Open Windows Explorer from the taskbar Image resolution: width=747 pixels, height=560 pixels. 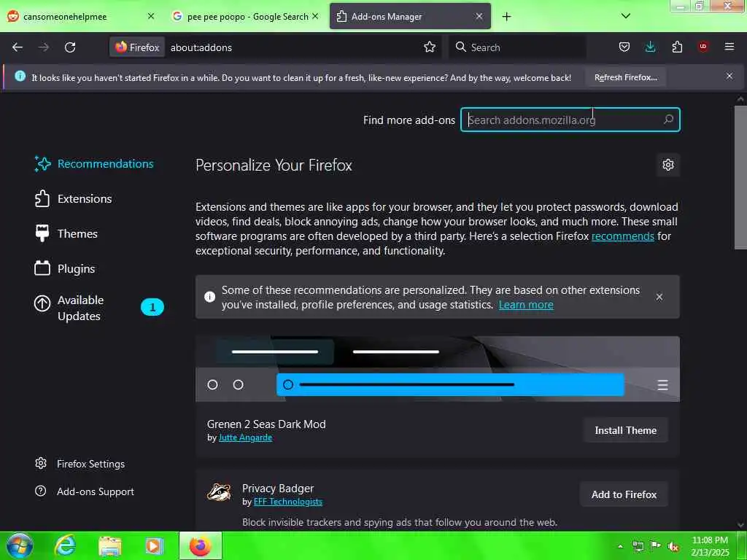click(x=110, y=545)
